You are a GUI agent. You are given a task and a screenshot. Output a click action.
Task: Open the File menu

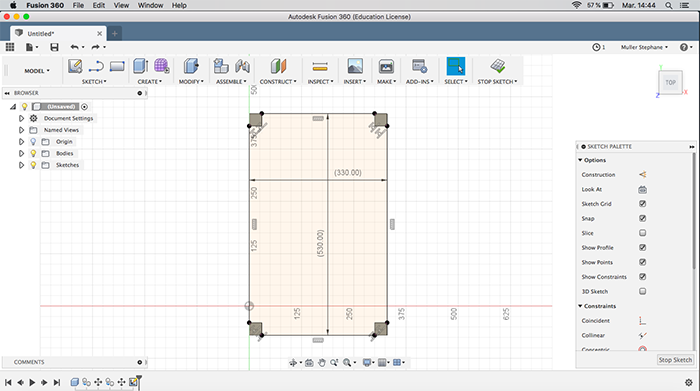(78, 5)
